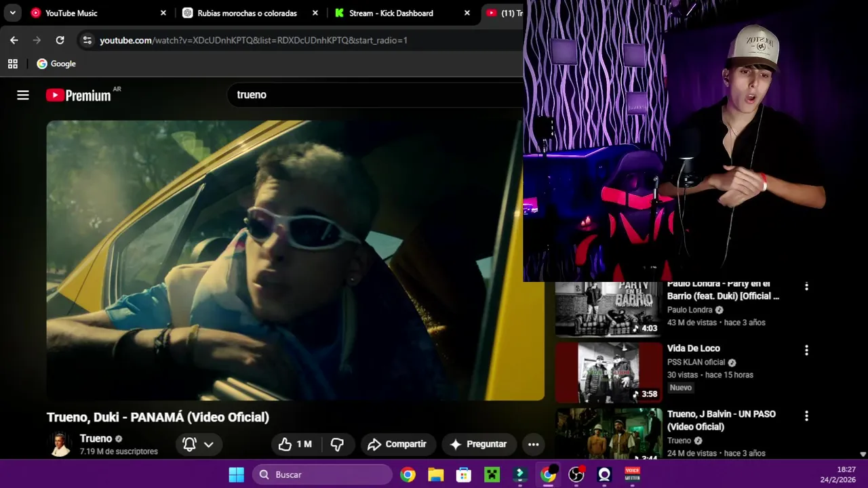Viewport: 868px width, 488px height.
Task: Play the UN PASO video thumbnail
Action: tap(609, 433)
